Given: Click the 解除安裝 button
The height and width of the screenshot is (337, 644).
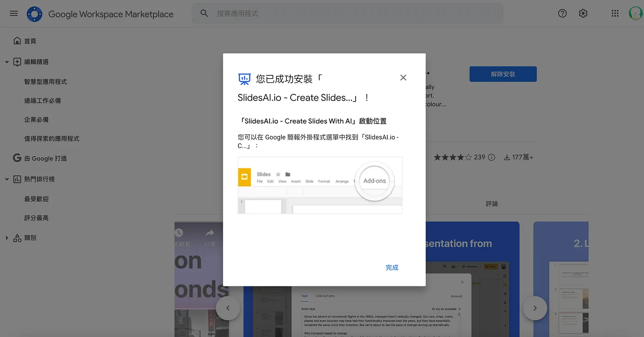Looking at the screenshot, I should [x=503, y=74].
